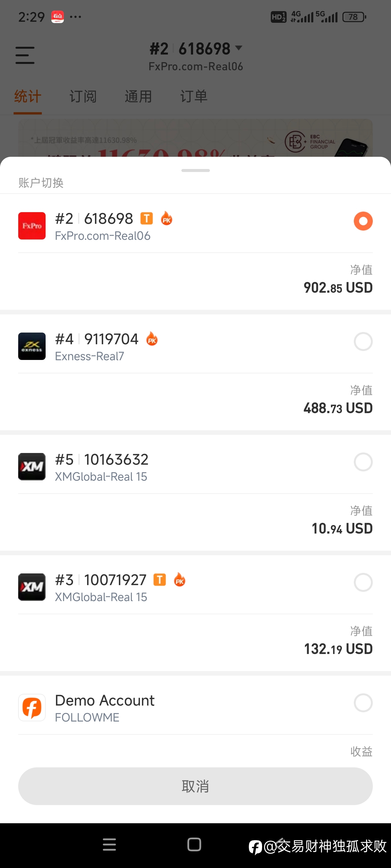Switch to the 订阅 tab
The width and height of the screenshot is (391, 868).
pos(83,96)
